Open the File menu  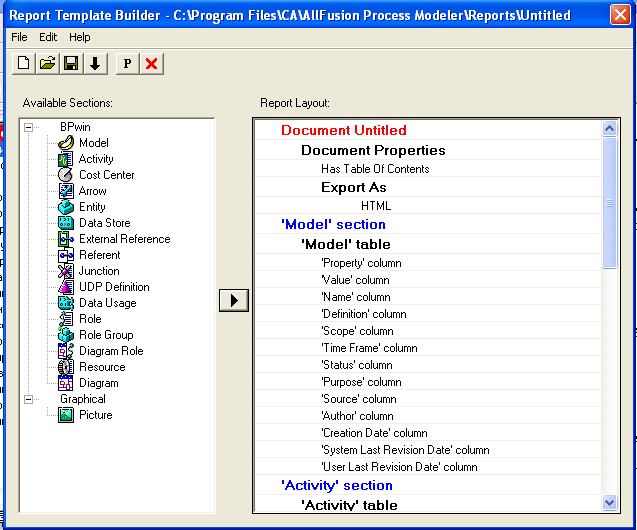tap(19, 37)
